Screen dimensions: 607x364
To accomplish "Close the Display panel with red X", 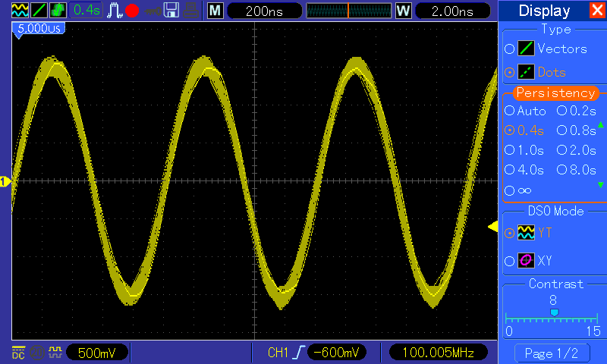I will [597, 10].
